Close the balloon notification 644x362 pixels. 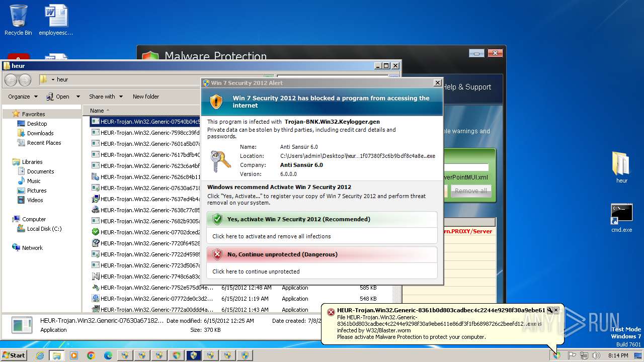[x=556, y=310]
